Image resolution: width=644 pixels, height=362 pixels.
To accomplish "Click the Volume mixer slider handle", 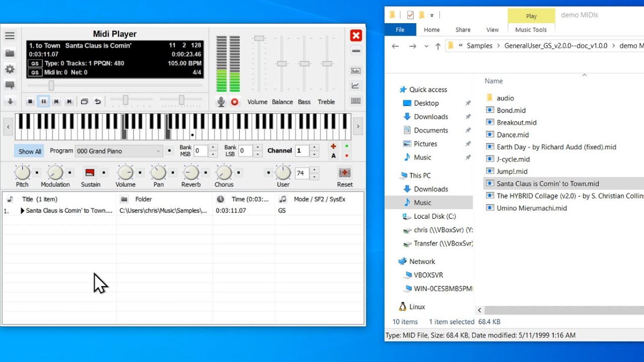I will click(259, 38).
